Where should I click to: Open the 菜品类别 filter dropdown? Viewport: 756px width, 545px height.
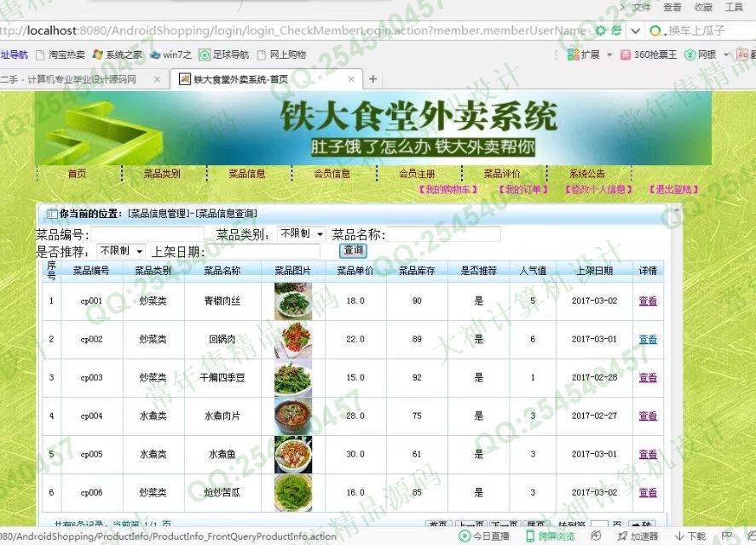[302, 233]
